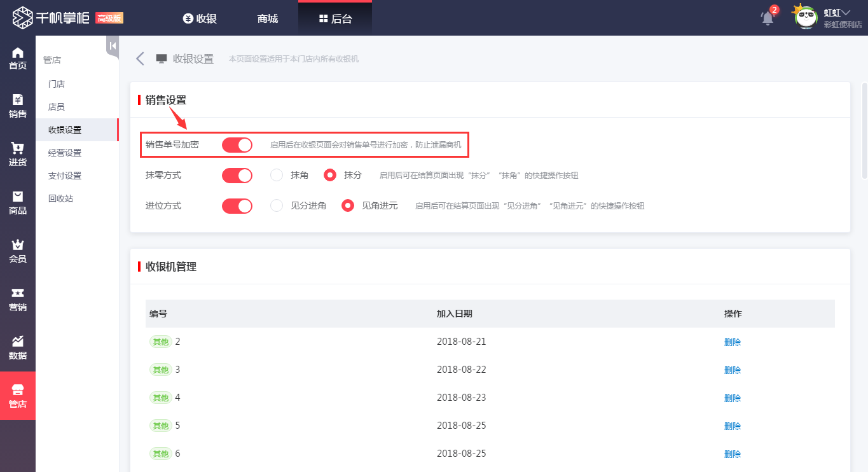This screenshot has height=472, width=868.
Task: Choose the 见分进角 rounding option
Action: point(276,205)
